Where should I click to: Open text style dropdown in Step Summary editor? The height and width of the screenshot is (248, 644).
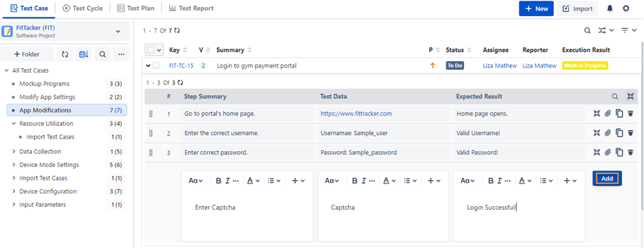click(x=196, y=181)
